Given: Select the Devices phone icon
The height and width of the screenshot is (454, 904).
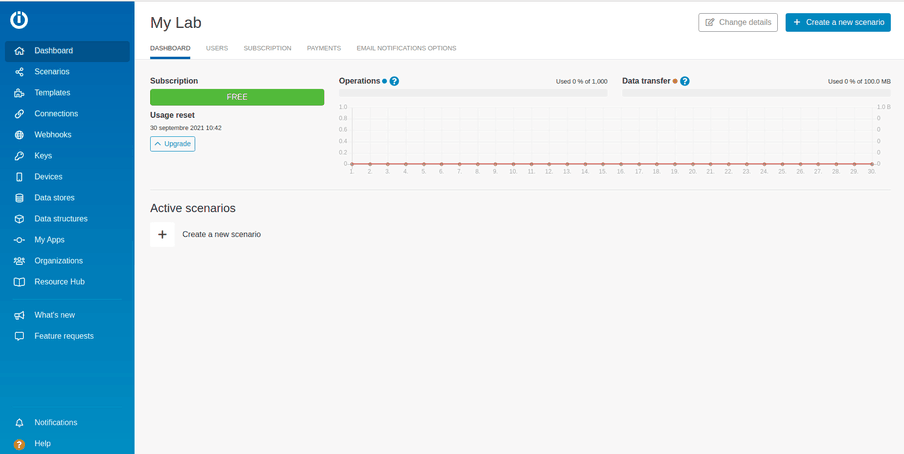Looking at the screenshot, I should click(19, 177).
